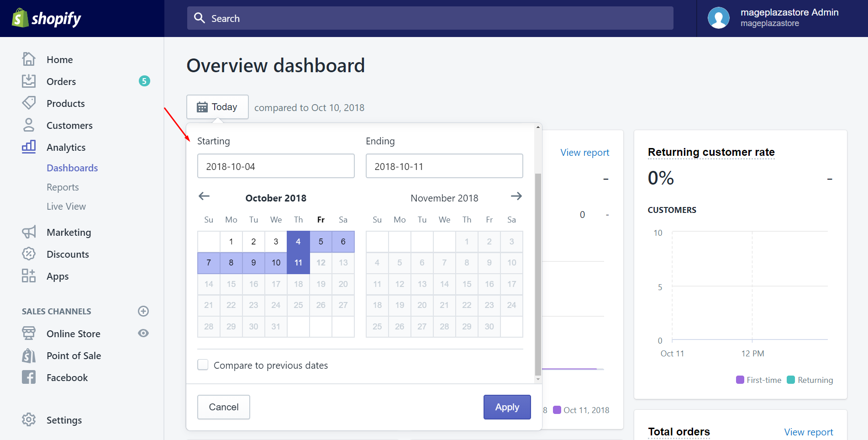Viewport: 868px width, 440px height.
Task: Click the Oct 11, 2018 legend swatch
Action: (x=557, y=410)
